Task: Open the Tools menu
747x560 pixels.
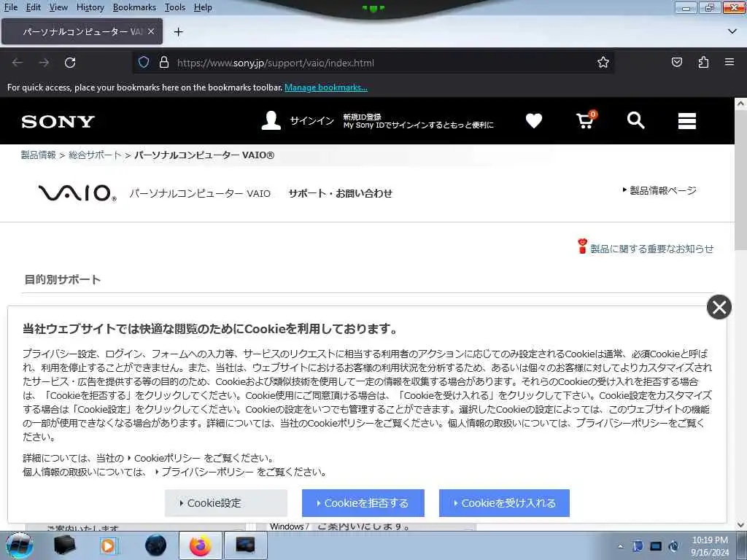Action: coord(175,7)
